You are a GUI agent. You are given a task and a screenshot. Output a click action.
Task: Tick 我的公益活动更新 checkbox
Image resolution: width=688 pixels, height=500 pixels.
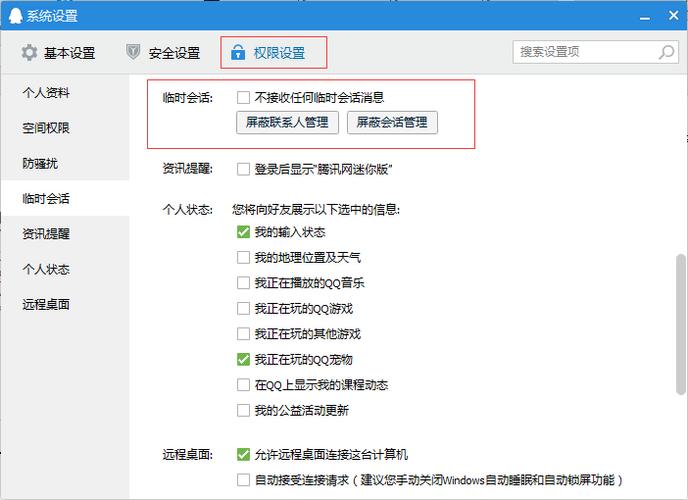(x=243, y=410)
